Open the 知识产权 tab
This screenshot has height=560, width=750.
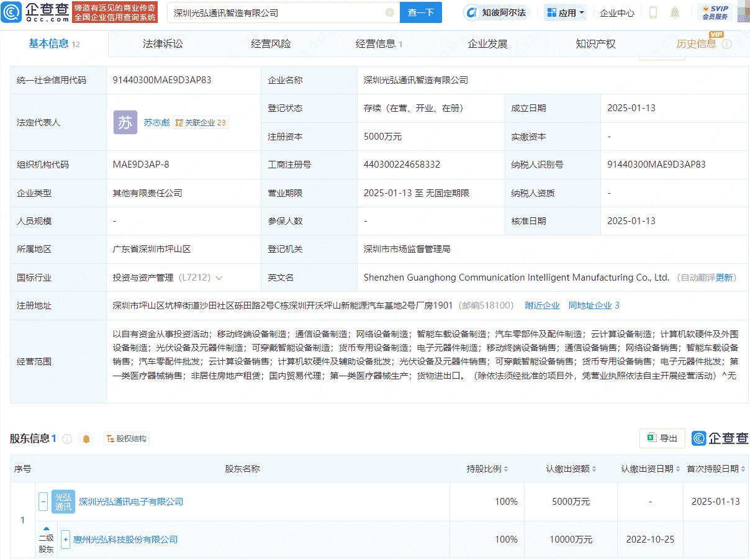tap(595, 43)
